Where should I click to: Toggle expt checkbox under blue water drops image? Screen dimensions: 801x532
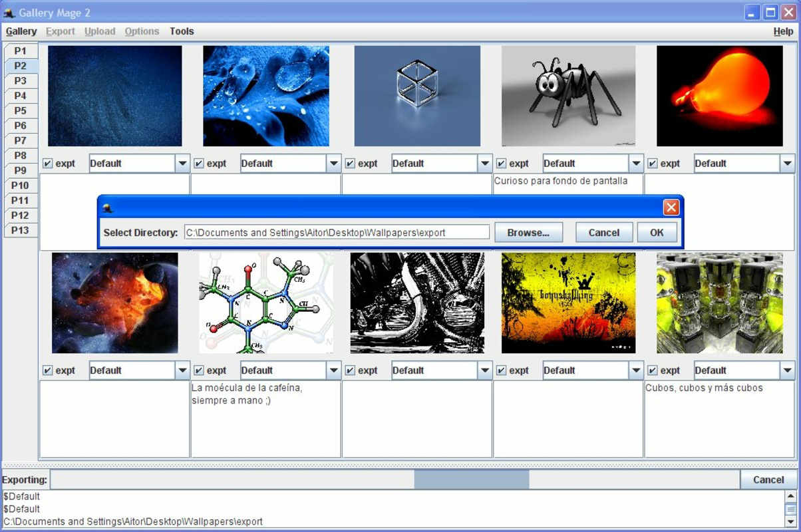point(199,164)
